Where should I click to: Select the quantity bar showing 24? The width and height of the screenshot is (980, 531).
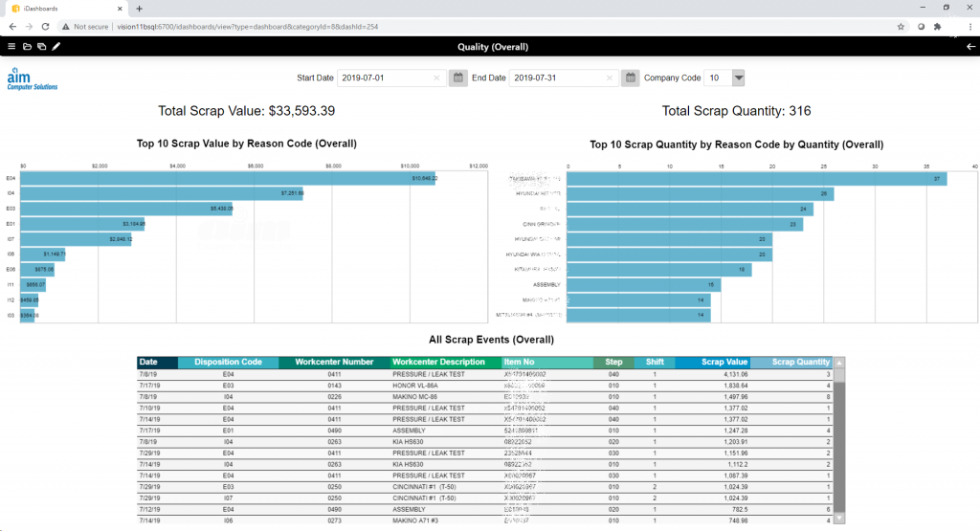click(690, 209)
